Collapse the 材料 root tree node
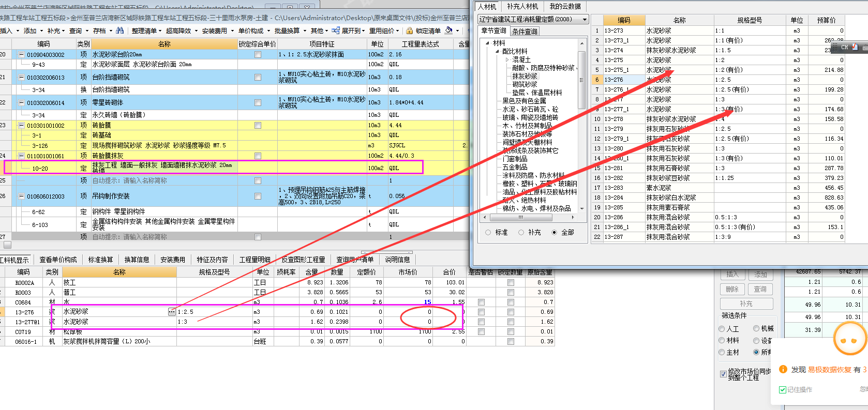The height and width of the screenshot is (410, 868). (x=488, y=43)
